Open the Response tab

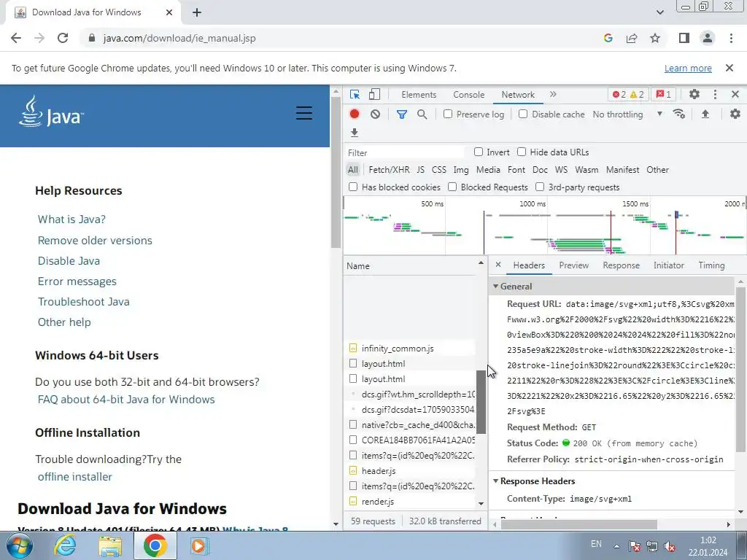click(621, 265)
